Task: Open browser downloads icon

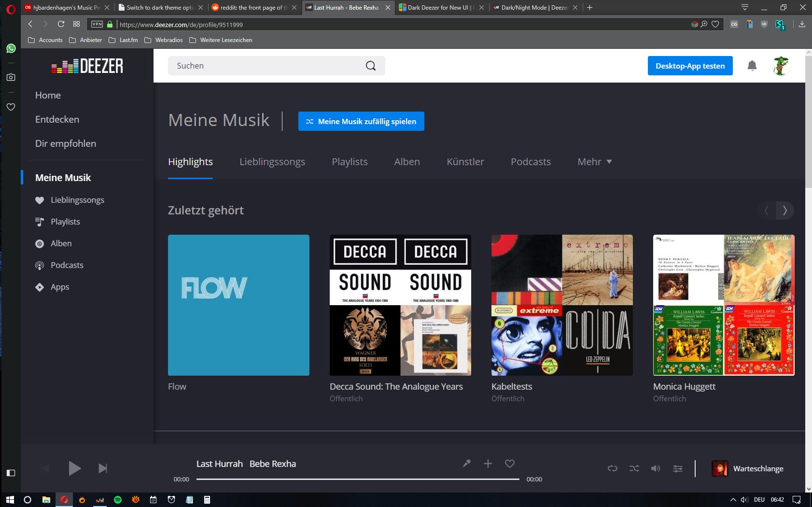Action: [x=802, y=24]
